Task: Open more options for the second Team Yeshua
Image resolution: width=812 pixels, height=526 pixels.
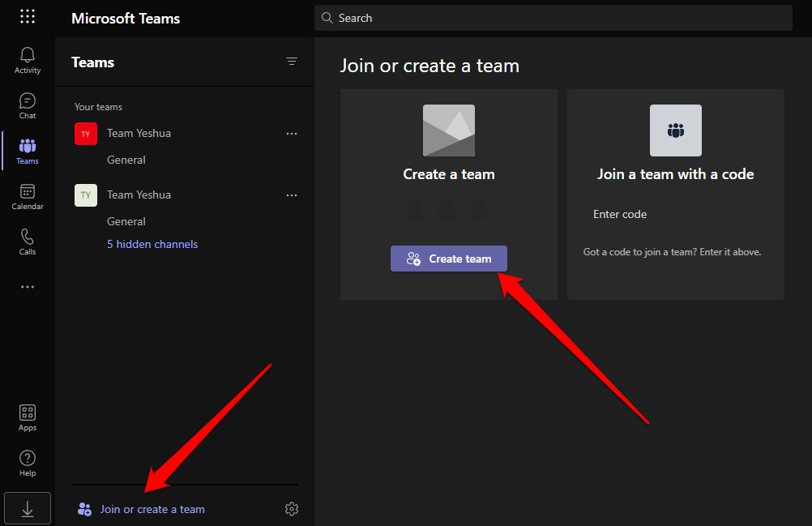Action: [292, 195]
